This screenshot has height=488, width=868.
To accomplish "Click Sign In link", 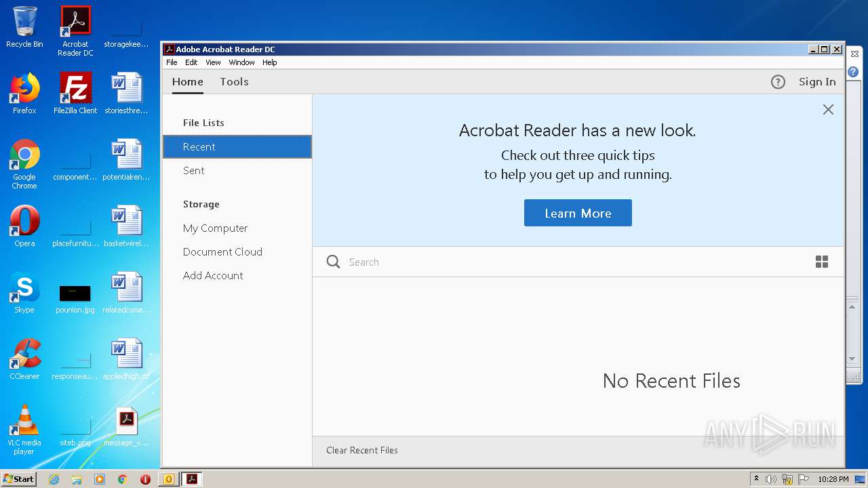I will [817, 82].
